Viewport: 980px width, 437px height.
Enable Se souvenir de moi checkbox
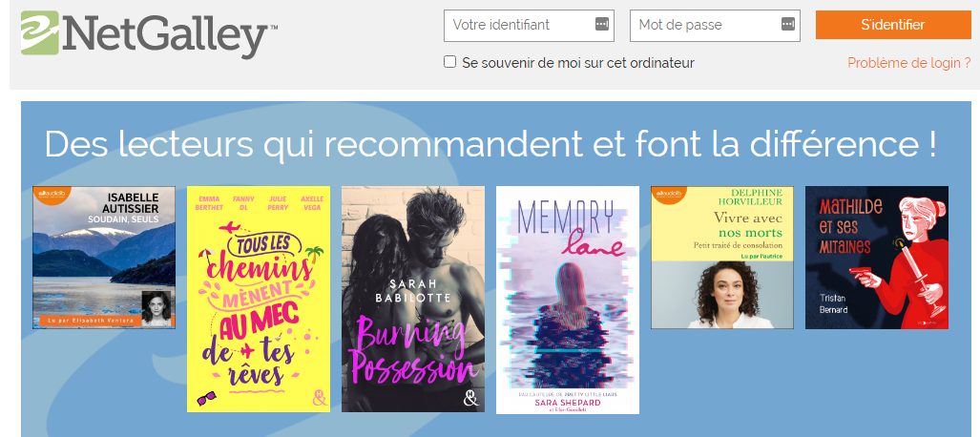(450, 61)
